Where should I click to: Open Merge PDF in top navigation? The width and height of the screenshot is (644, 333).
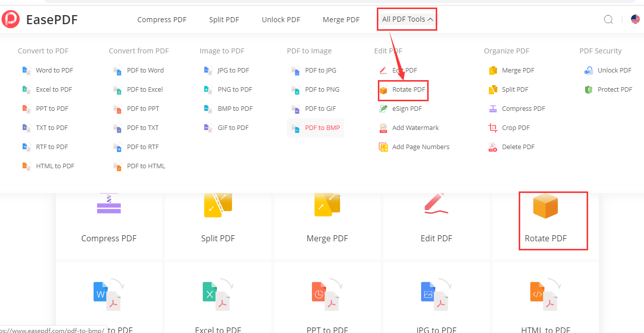341,20
